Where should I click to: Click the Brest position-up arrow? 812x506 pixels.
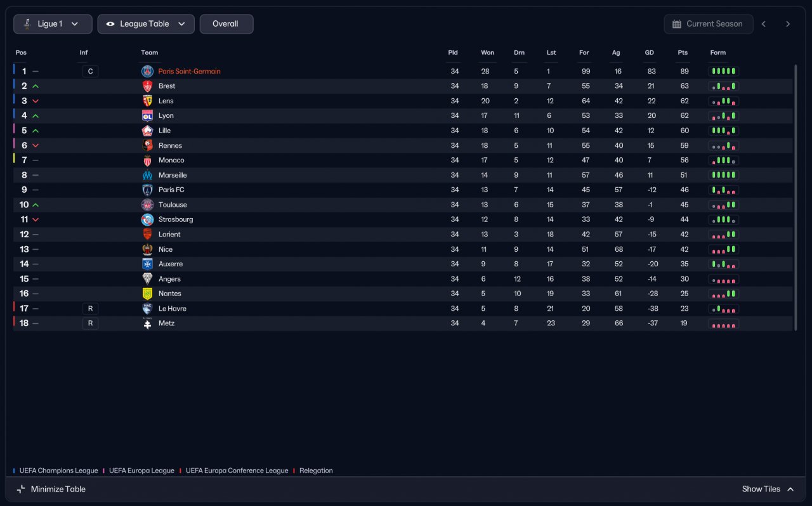(x=36, y=86)
